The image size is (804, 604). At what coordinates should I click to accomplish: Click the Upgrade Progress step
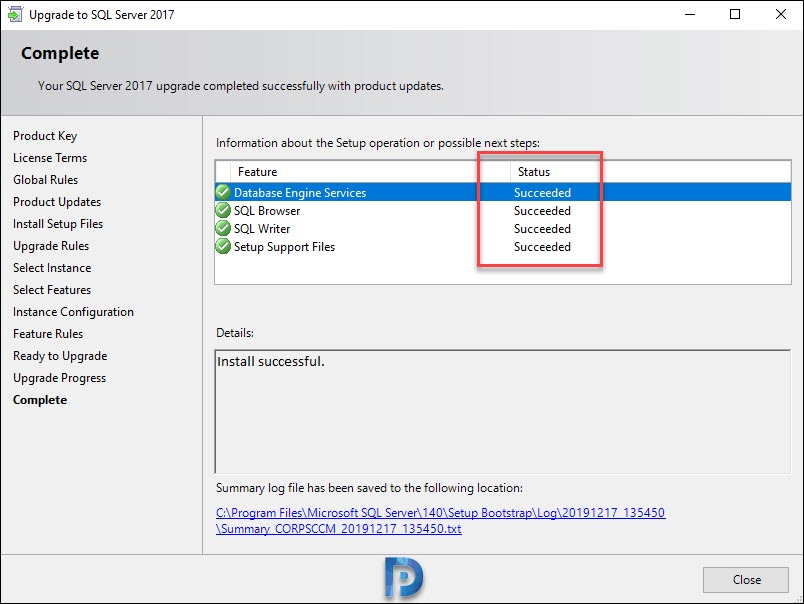59,378
